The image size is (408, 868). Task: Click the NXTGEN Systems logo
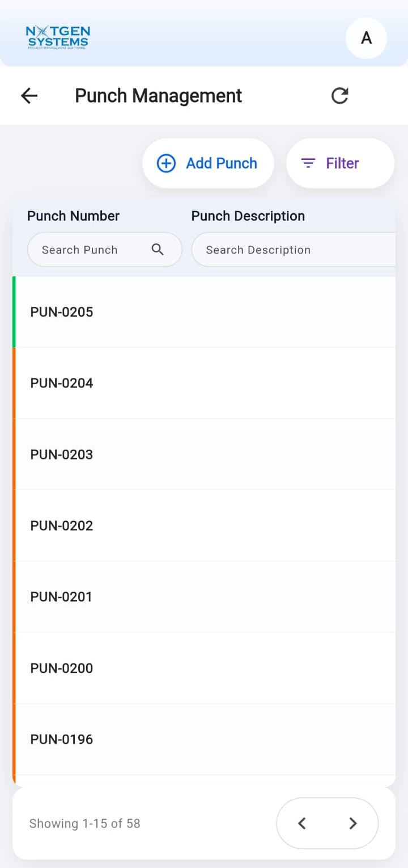click(x=58, y=37)
